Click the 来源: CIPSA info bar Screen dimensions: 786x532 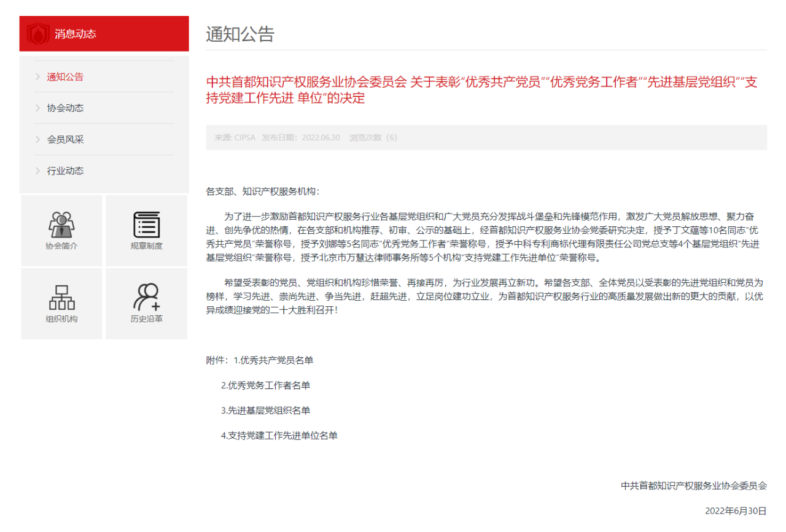[x=486, y=137]
